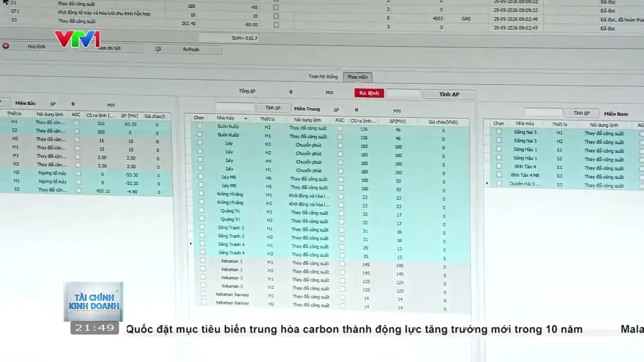
Task: Toggle AGC checkbox in Miền Bắc row with 455.10
Action: (x=78, y=191)
